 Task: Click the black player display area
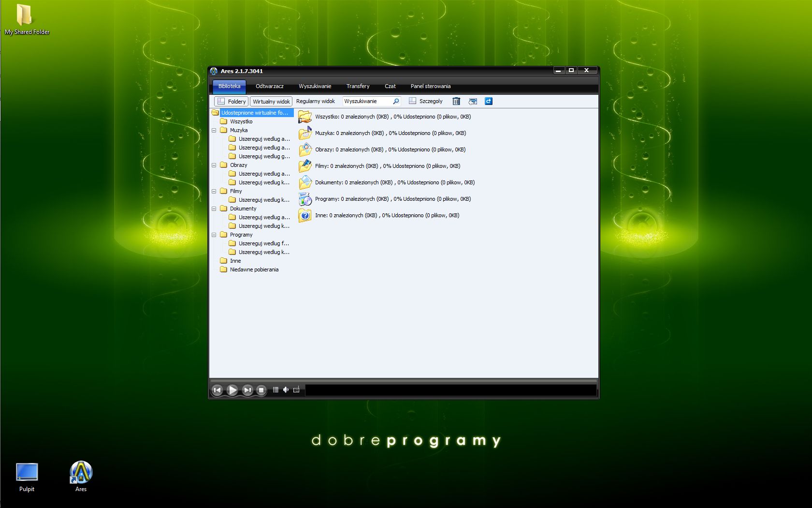pyautogui.click(x=451, y=390)
